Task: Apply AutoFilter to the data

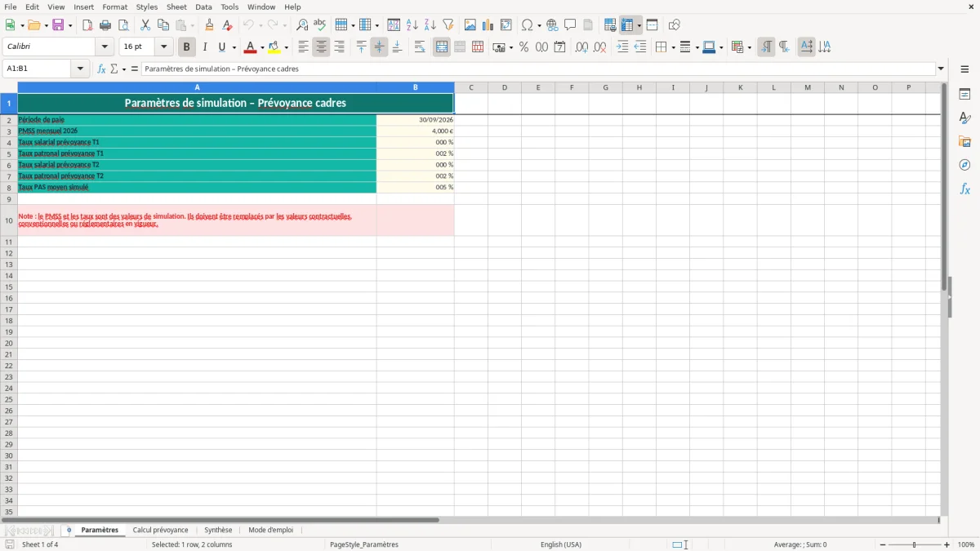Action: tap(448, 25)
